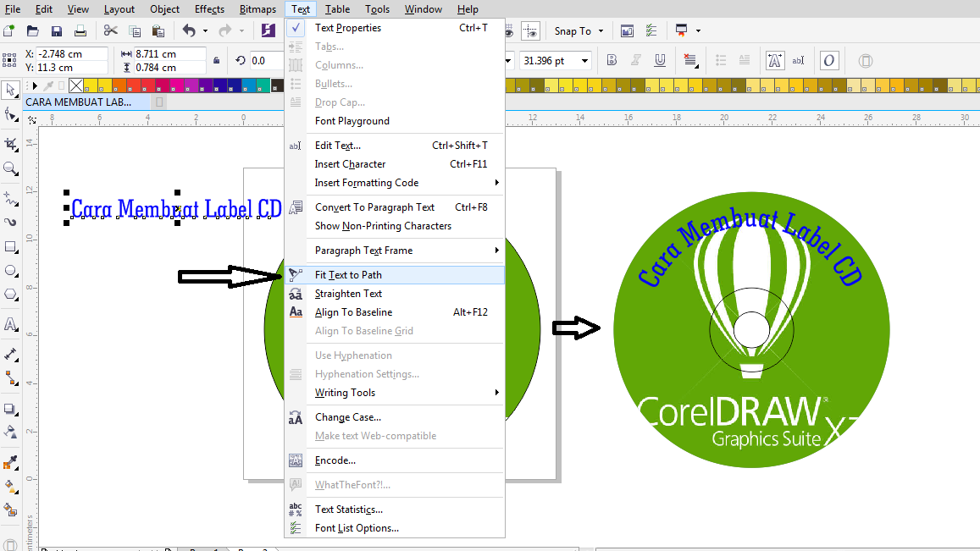Select the Polygon tool
The height and width of the screenshot is (551, 980).
(x=10, y=295)
